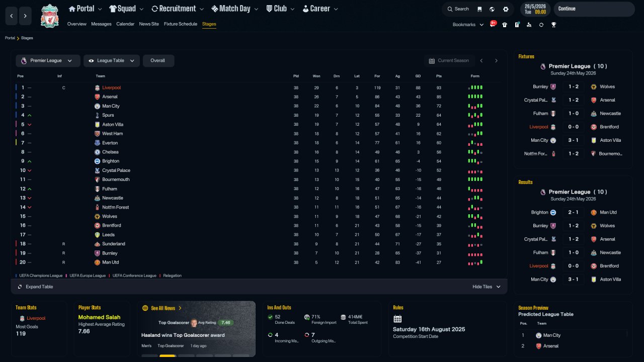Open the Career menu
Viewport: 644px width, 362px height.
coord(320,9)
